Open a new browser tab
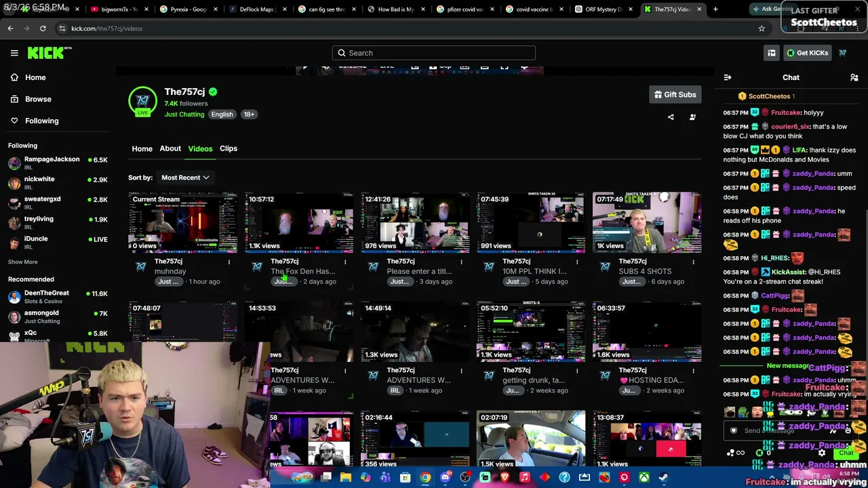Image resolution: width=868 pixels, height=488 pixels. (715, 9)
